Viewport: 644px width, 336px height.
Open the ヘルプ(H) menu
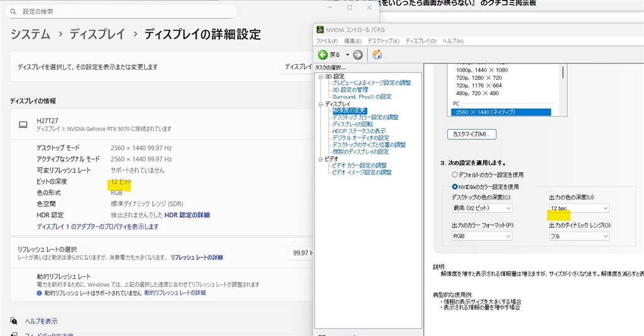tap(453, 41)
